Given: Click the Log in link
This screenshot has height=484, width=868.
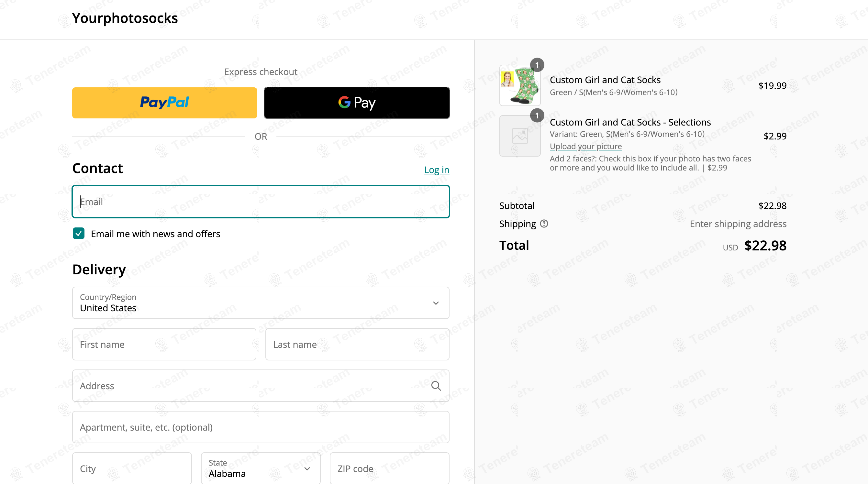Looking at the screenshot, I should 436,170.
